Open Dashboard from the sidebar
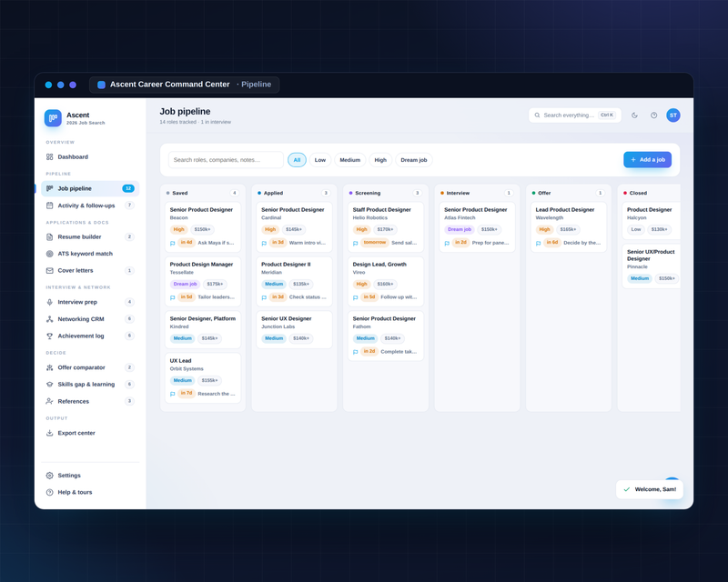The height and width of the screenshot is (582, 728). click(90, 157)
